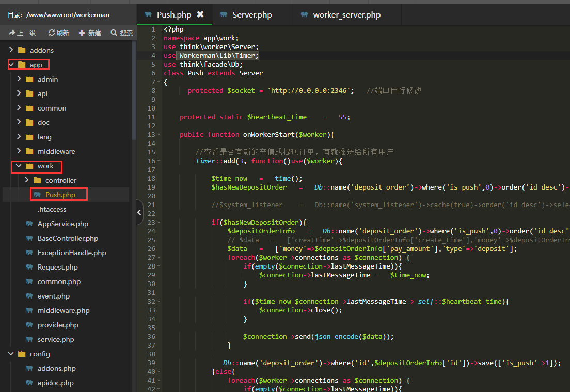Collapse the app folder chevron

pyautogui.click(x=11, y=65)
